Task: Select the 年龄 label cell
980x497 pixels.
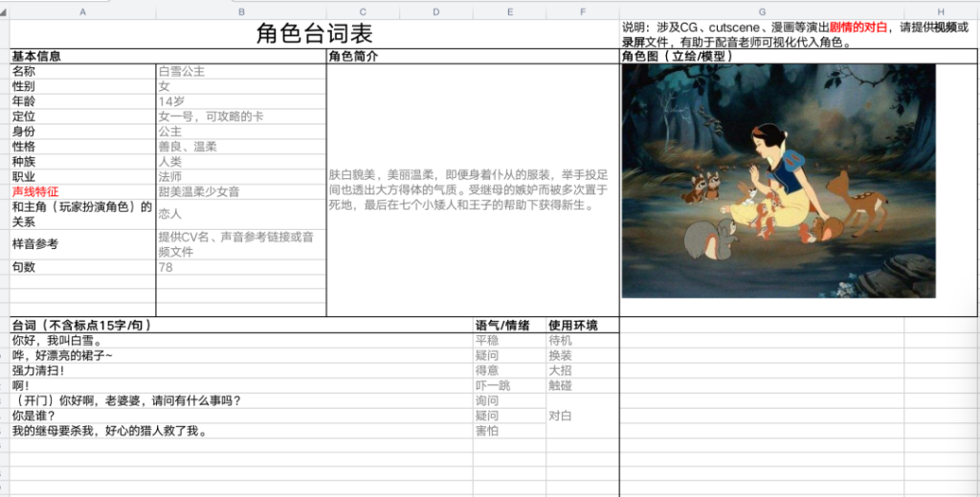Action: [83, 102]
